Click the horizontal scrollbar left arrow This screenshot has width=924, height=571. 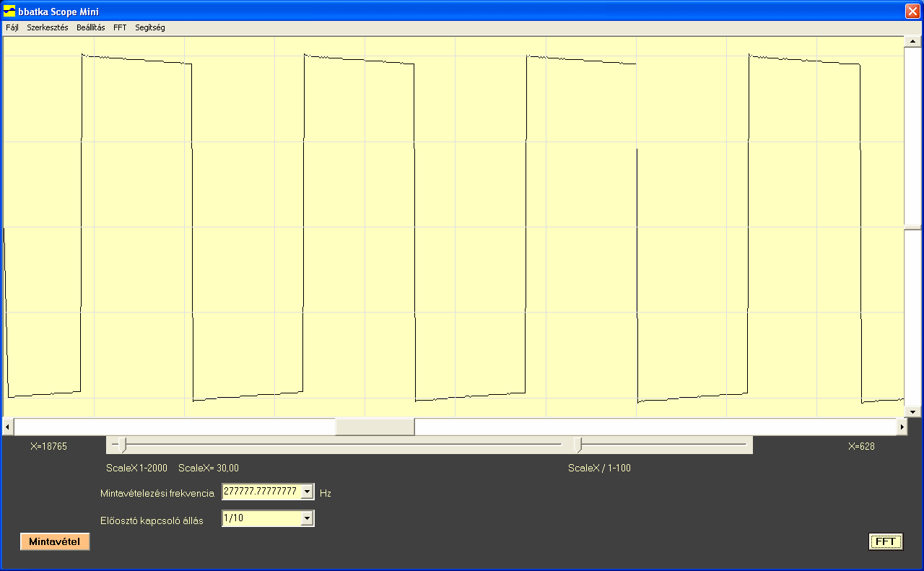(x=8, y=427)
